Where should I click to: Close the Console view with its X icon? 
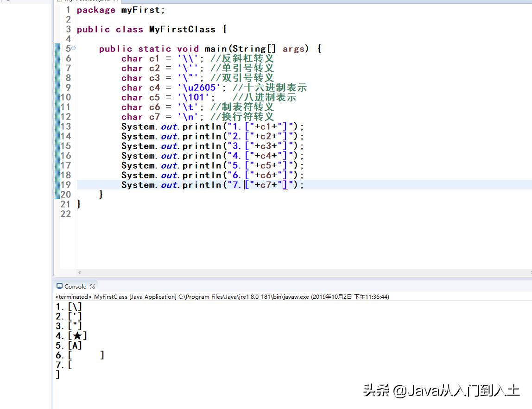pyautogui.click(x=92, y=286)
